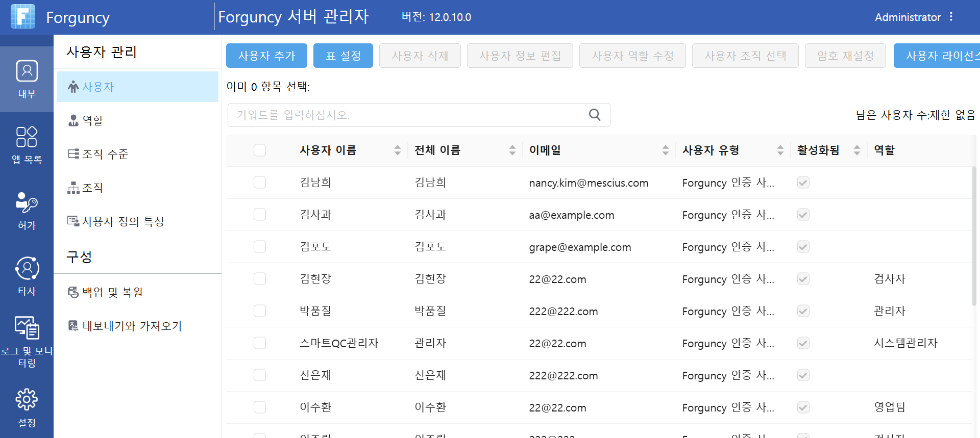
Task: Open the 허가 license section
Action: (27, 211)
